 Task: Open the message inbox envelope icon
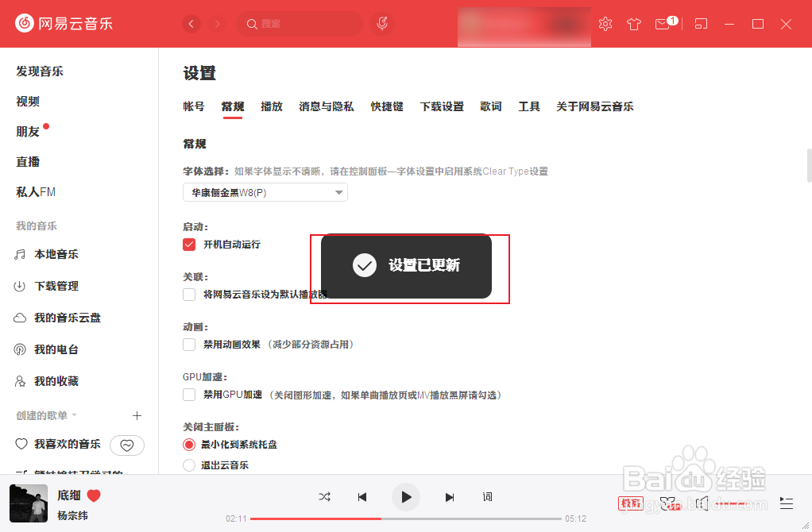coord(661,24)
